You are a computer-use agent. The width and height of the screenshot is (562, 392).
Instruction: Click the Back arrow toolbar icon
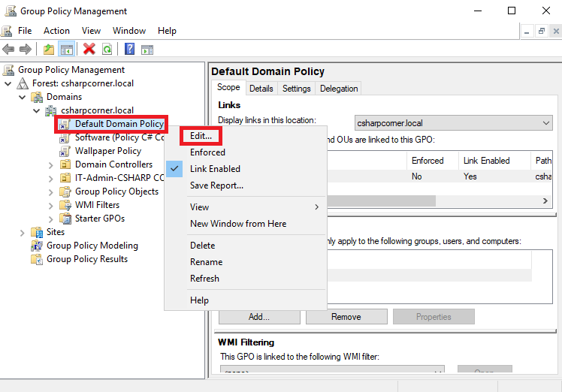point(8,49)
